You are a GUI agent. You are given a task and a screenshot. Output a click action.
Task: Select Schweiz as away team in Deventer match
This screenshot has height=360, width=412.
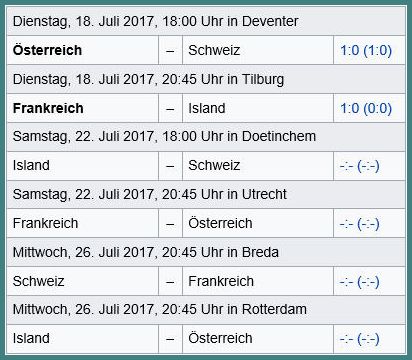coord(258,50)
